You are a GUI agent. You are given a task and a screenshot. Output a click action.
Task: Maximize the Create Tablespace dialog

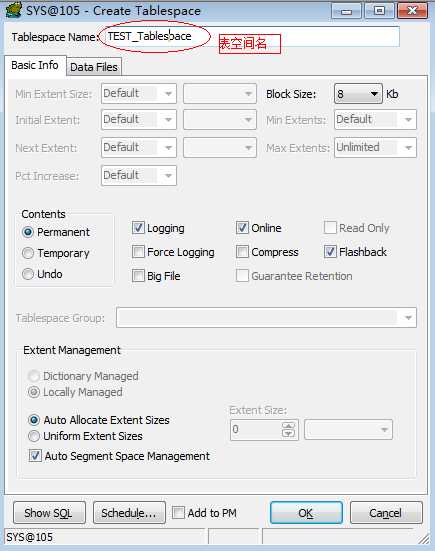click(x=379, y=11)
